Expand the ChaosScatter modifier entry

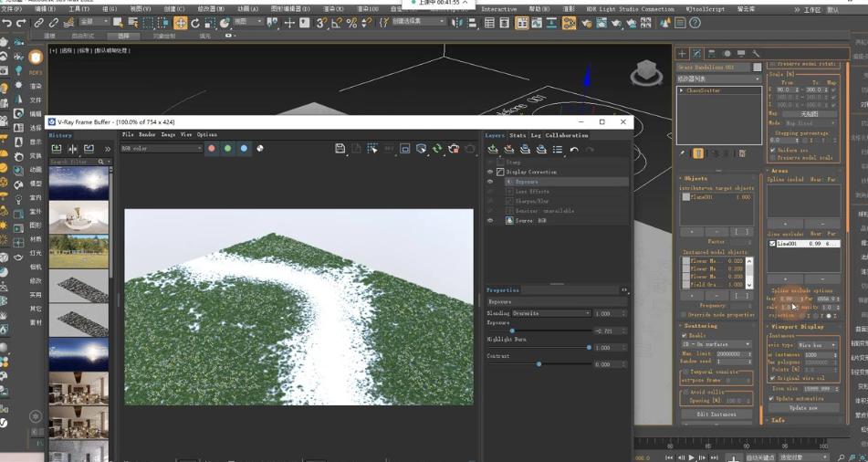point(682,90)
